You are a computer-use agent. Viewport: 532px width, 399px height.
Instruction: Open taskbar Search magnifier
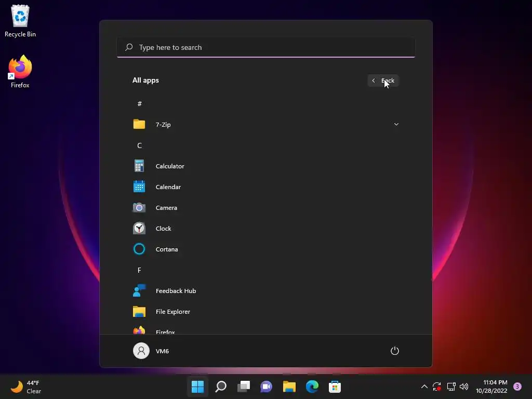tap(221, 387)
